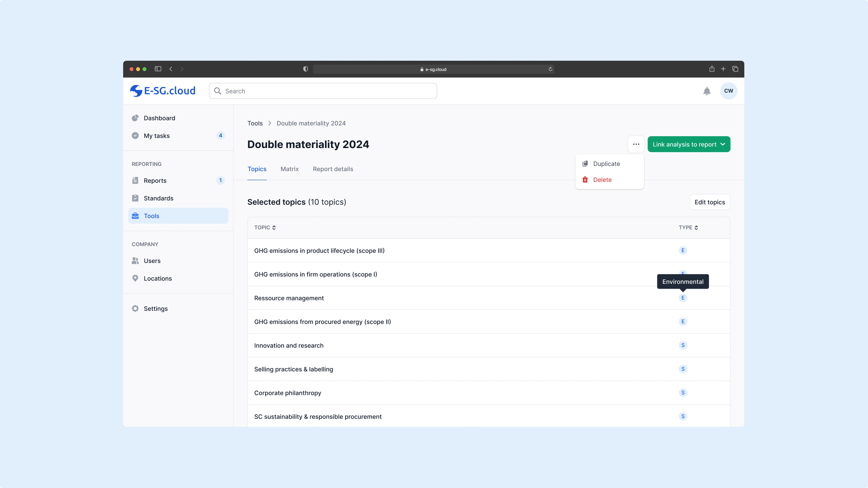Open the three-dot more options button
The width and height of the screenshot is (868, 488).
(x=636, y=144)
